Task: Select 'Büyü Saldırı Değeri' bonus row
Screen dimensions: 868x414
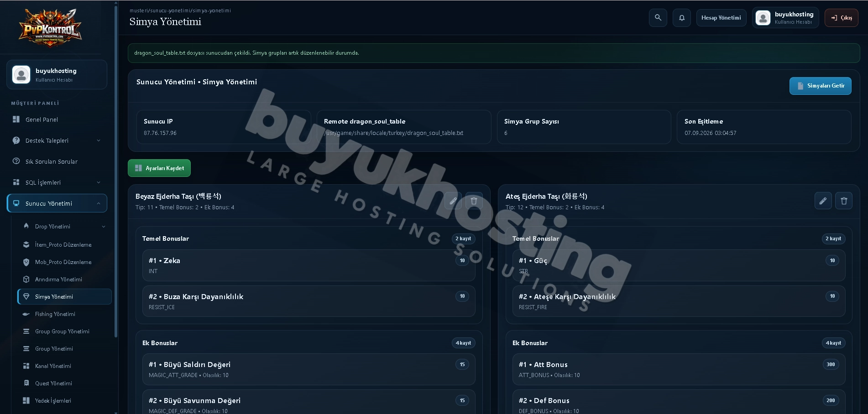Action: (x=309, y=369)
